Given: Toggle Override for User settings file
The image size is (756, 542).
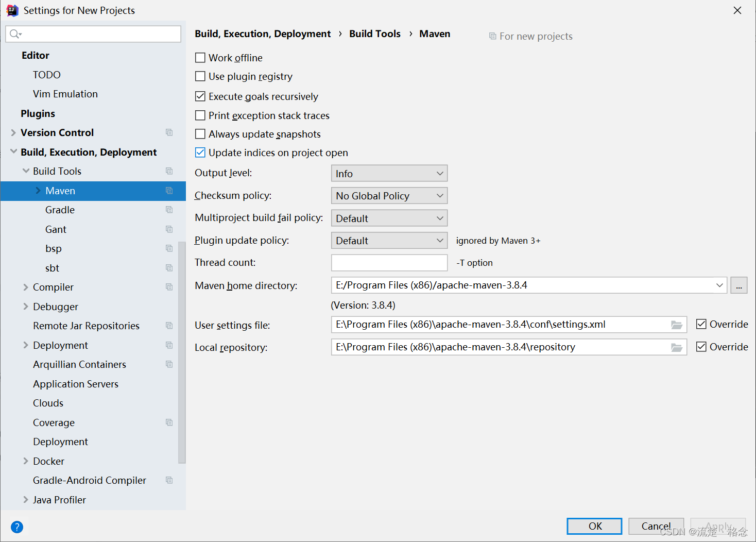Looking at the screenshot, I should pos(701,324).
